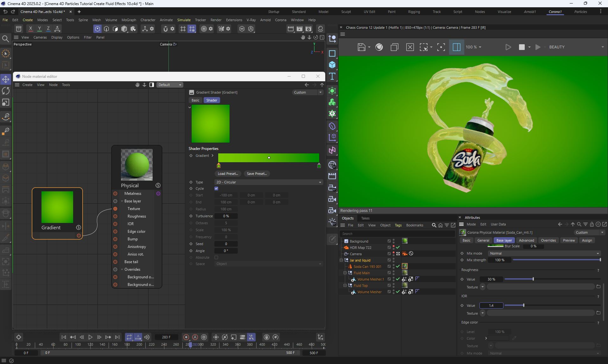The image size is (608, 364).
Task: Adjust the Roughness value slider
Action: pos(533,279)
